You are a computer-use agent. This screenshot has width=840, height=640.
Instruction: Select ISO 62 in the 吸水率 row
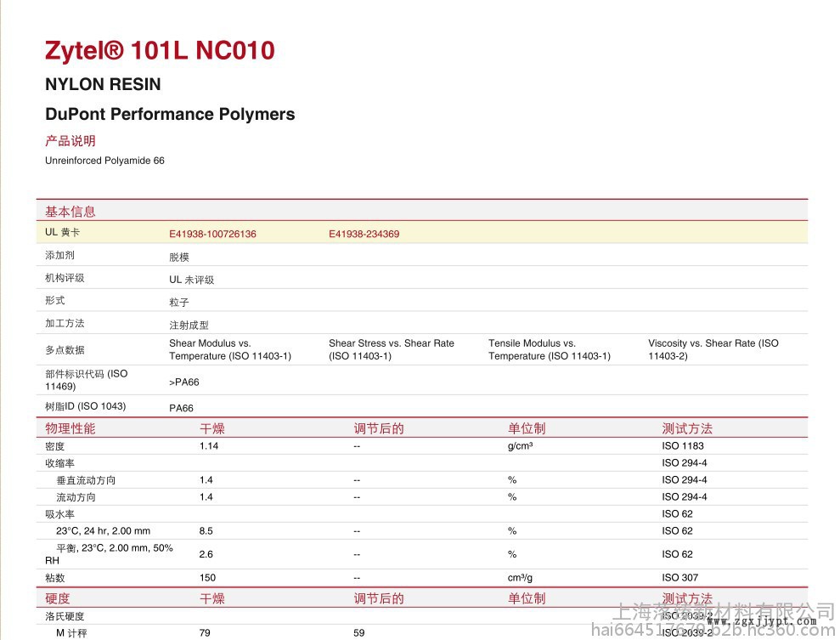click(x=677, y=514)
